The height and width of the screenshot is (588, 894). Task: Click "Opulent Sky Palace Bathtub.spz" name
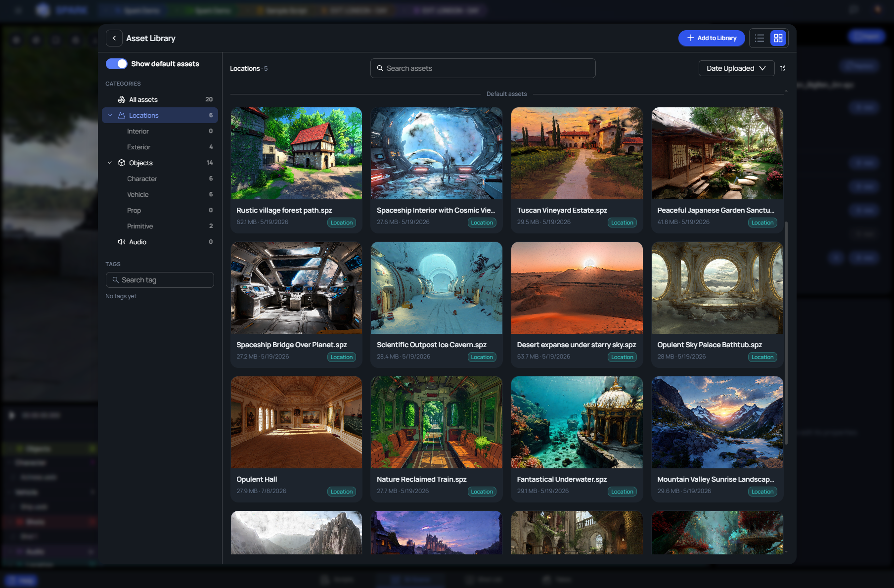pos(709,345)
